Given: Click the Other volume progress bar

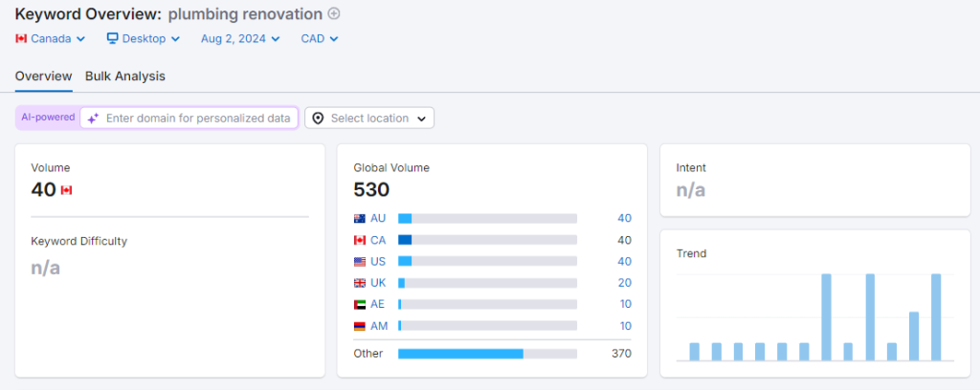Looking at the screenshot, I should pos(487,354).
